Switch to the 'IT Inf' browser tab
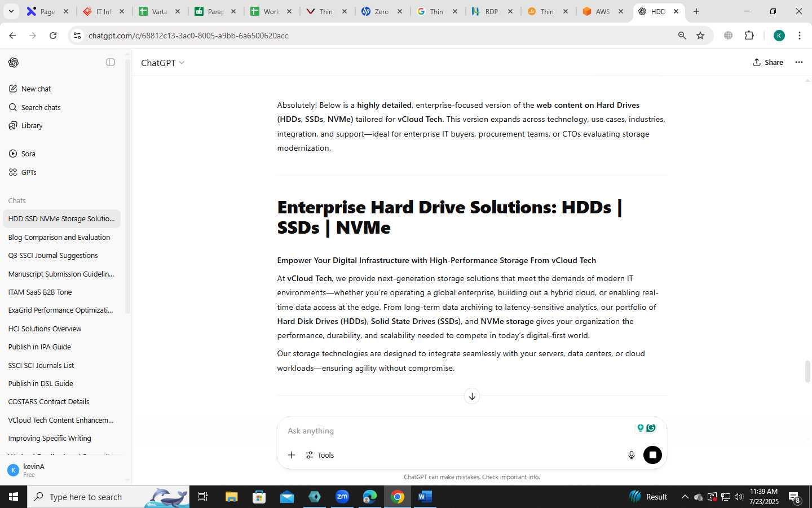The image size is (812, 508). 103,11
